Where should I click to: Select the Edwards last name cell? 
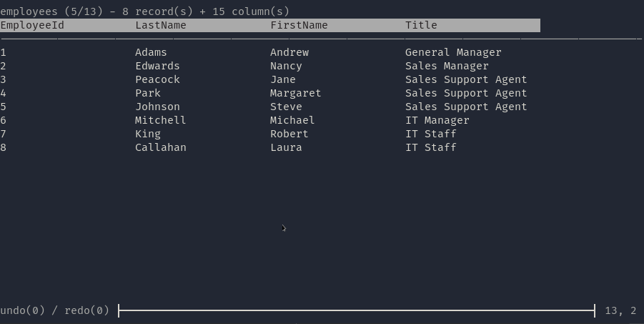coord(157,67)
